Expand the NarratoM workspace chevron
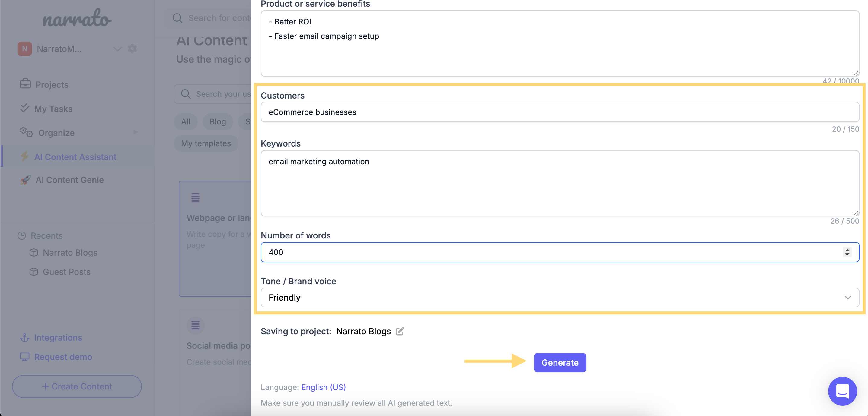Viewport: 868px width, 416px height. (x=117, y=49)
